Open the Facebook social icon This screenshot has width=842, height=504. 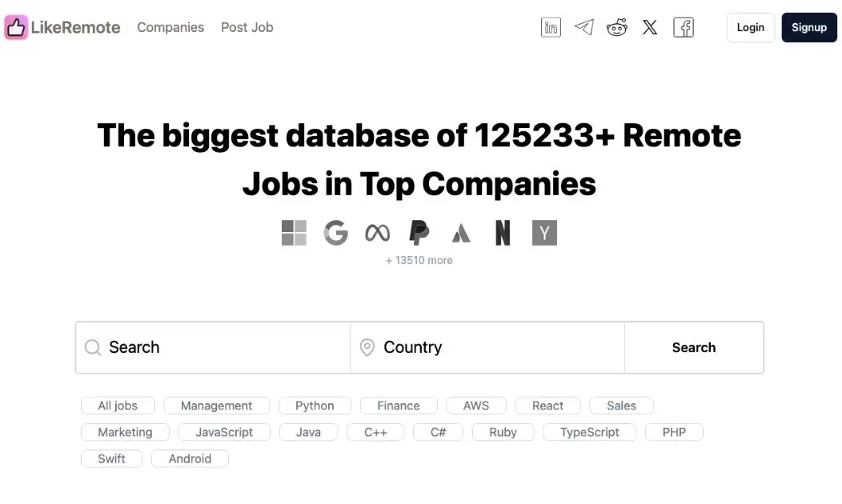coord(684,26)
